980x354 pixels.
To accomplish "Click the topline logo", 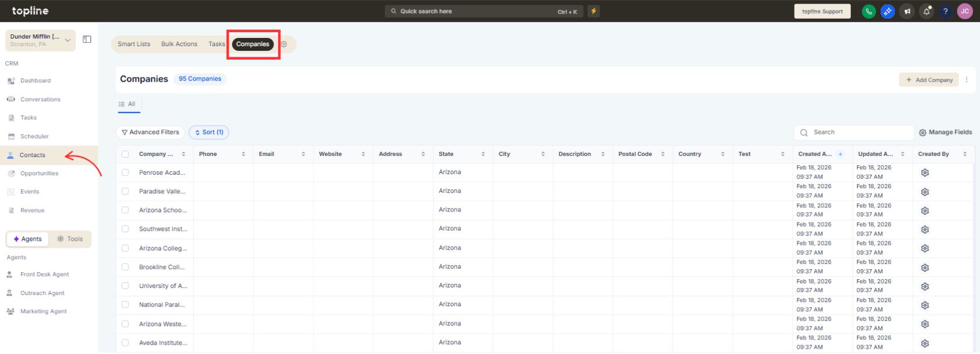I will (30, 11).
